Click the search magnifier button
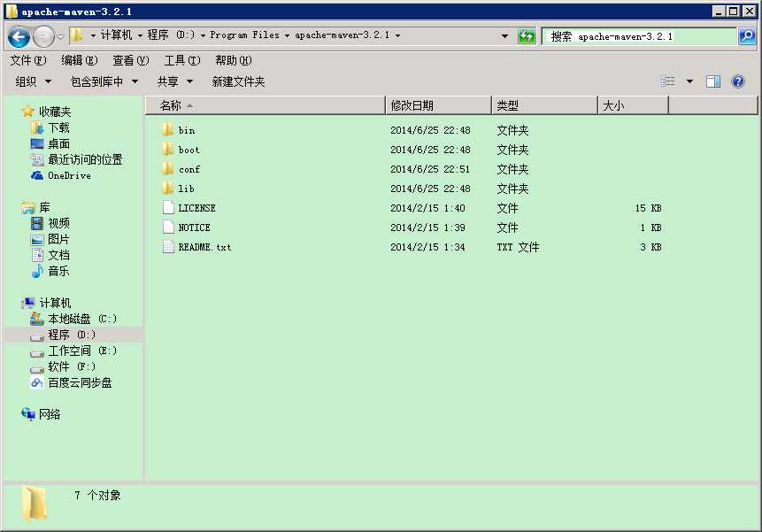The width and height of the screenshot is (762, 532). coord(747,36)
